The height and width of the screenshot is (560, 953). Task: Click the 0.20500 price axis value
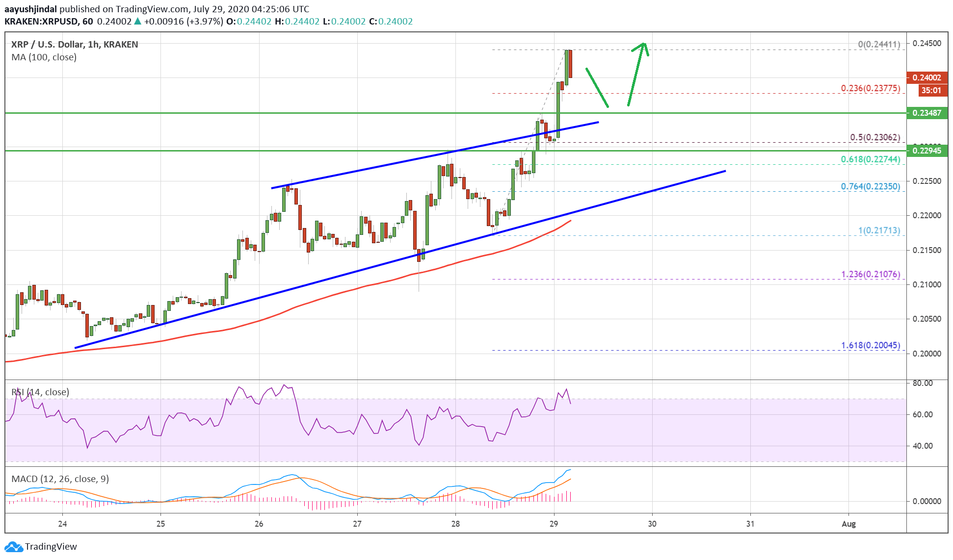tap(927, 319)
